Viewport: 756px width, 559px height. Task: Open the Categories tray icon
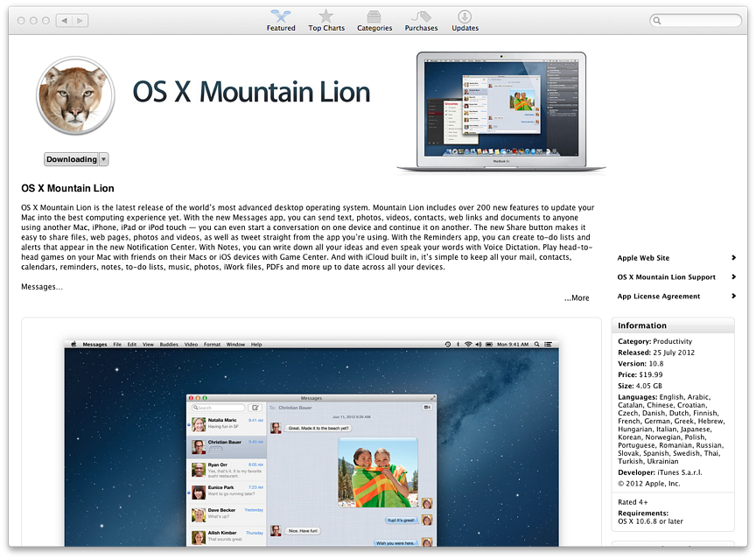[374, 17]
